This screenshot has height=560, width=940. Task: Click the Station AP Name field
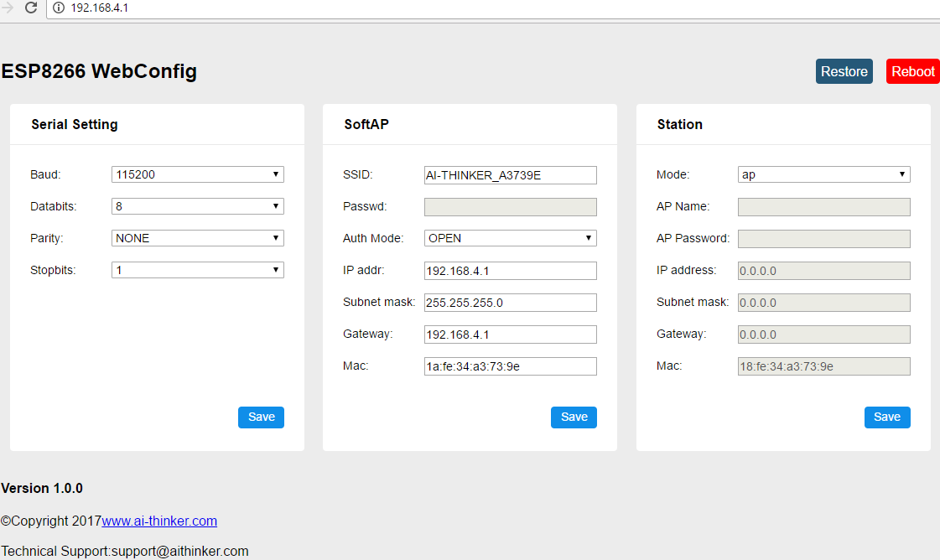(x=824, y=207)
